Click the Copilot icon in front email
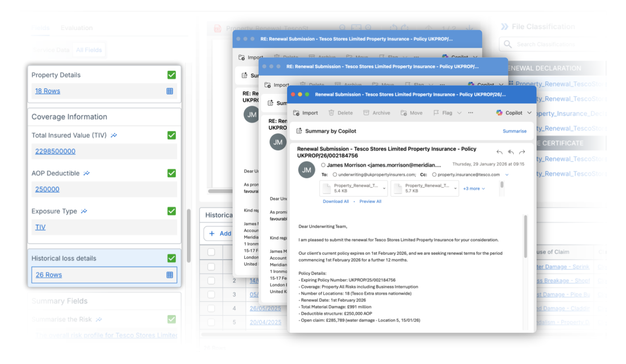 coord(499,113)
